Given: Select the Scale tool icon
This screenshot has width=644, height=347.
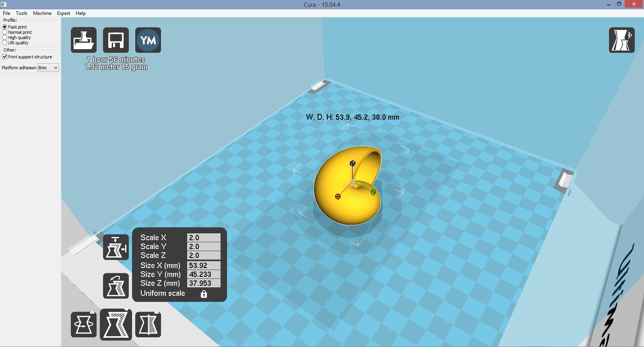Looking at the screenshot, I should click(116, 324).
